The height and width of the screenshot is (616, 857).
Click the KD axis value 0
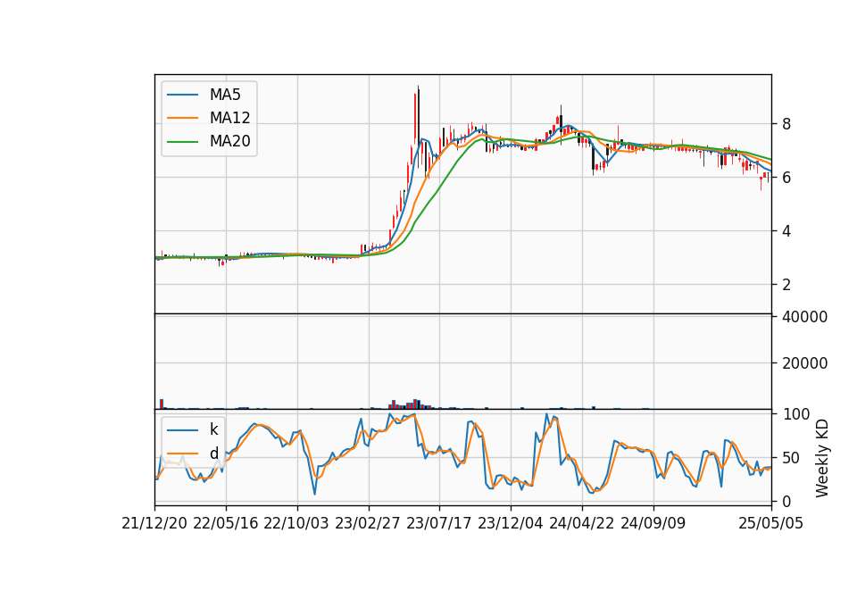tap(786, 501)
